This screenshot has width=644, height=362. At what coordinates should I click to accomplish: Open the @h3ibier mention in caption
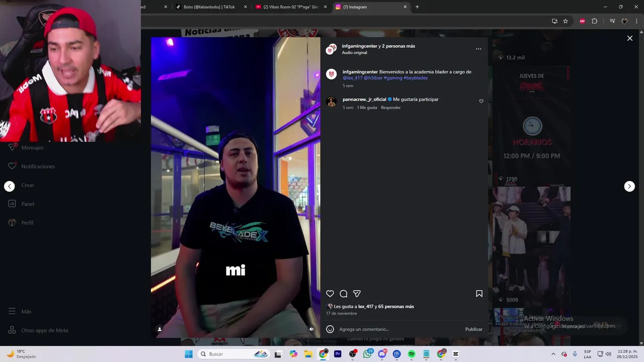[373, 78]
